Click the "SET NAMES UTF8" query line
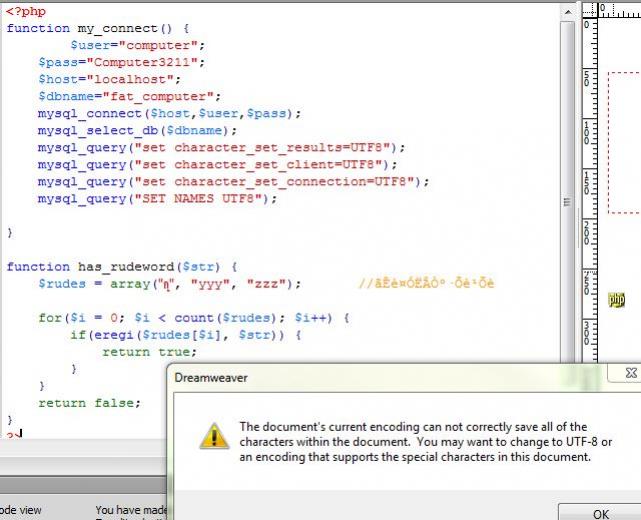This screenshot has width=641, height=520. point(157,199)
